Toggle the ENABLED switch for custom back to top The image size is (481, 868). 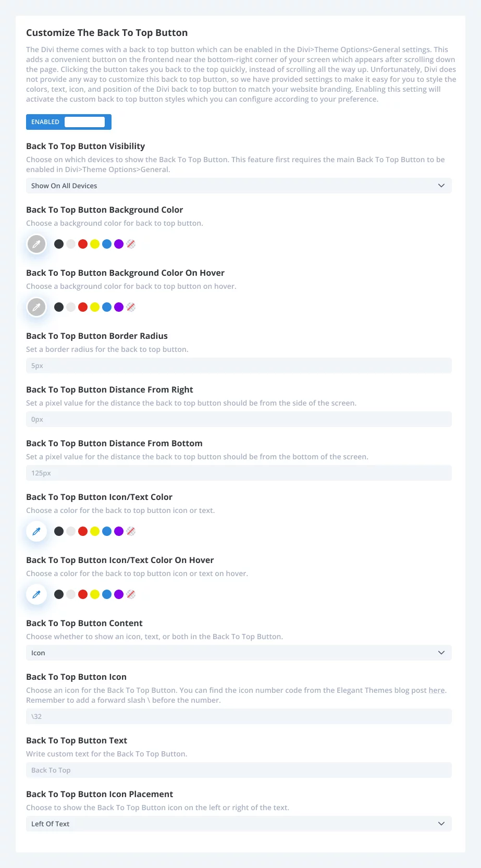pos(69,122)
